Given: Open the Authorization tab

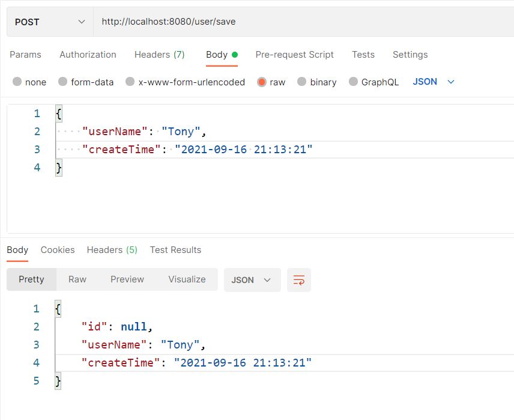Looking at the screenshot, I should pos(88,55).
